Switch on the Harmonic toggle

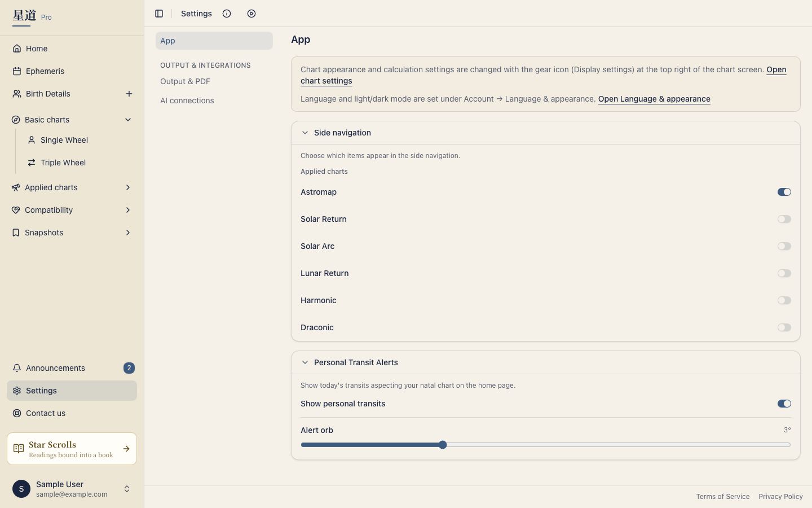point(784,300)
